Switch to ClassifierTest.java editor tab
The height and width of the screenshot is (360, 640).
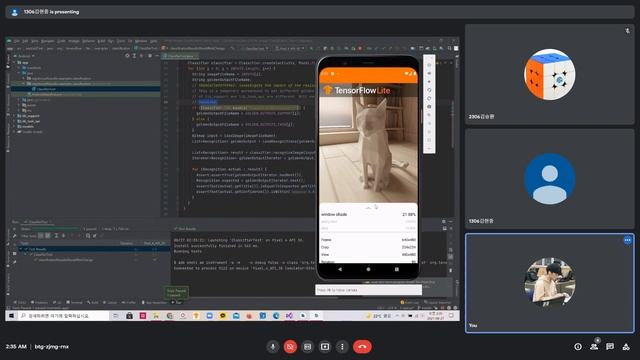[x=180, y=56]
